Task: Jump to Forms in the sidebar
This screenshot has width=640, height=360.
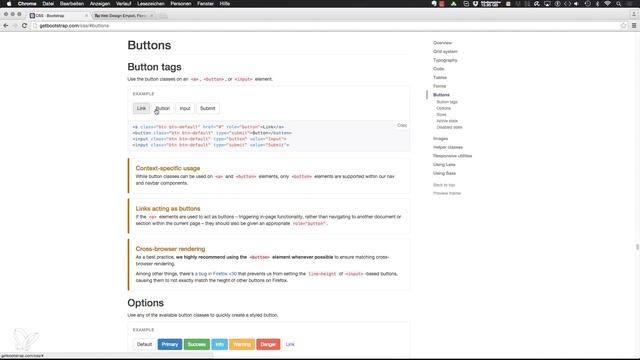Action: tap(440, 86)
